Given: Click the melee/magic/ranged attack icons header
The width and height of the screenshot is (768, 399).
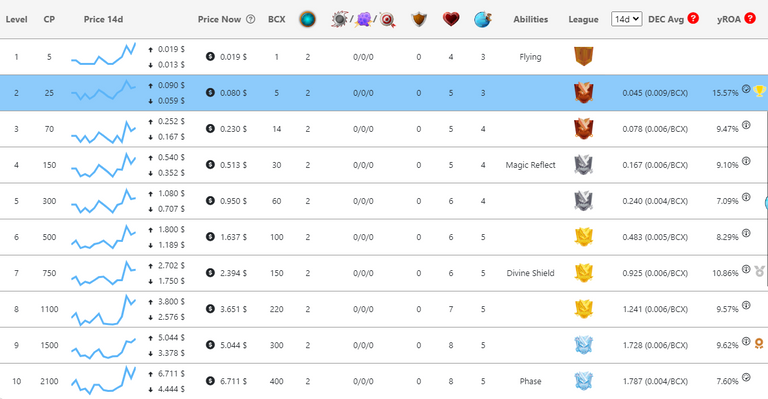Looking at the screenshot, I should pos(363,20).
